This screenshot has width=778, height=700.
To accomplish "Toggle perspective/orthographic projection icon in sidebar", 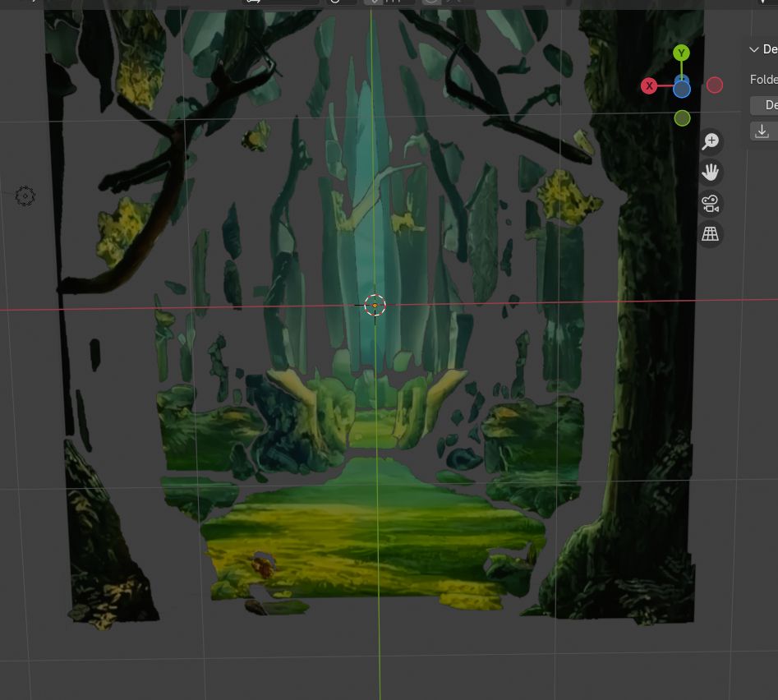I will (x=710, y=233).
